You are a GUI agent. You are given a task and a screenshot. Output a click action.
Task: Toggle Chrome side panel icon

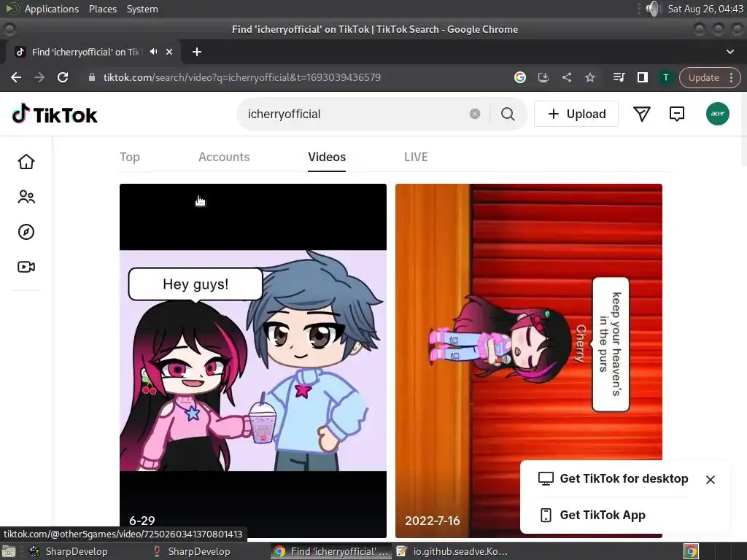(x=642, y=77)
